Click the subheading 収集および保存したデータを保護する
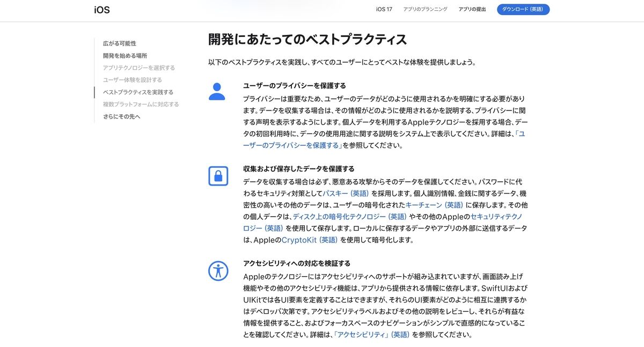This screenshot has width=644, height=347. click(x=298, y=169)
